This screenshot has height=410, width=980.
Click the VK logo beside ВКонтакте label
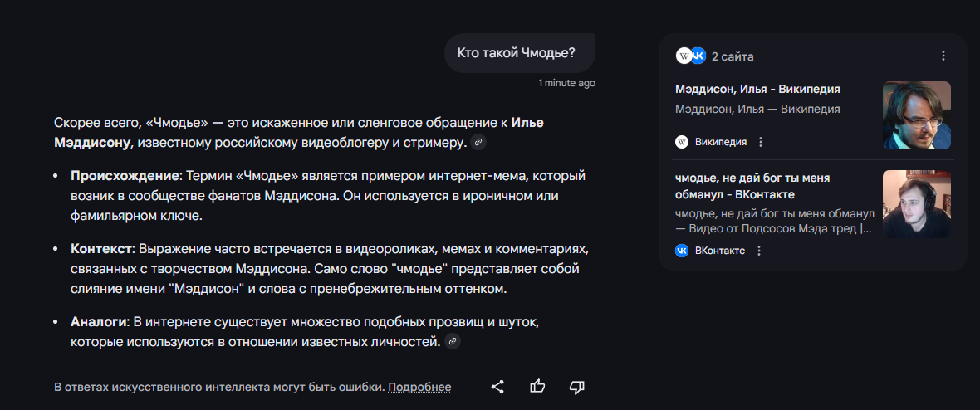pos(682,251)
